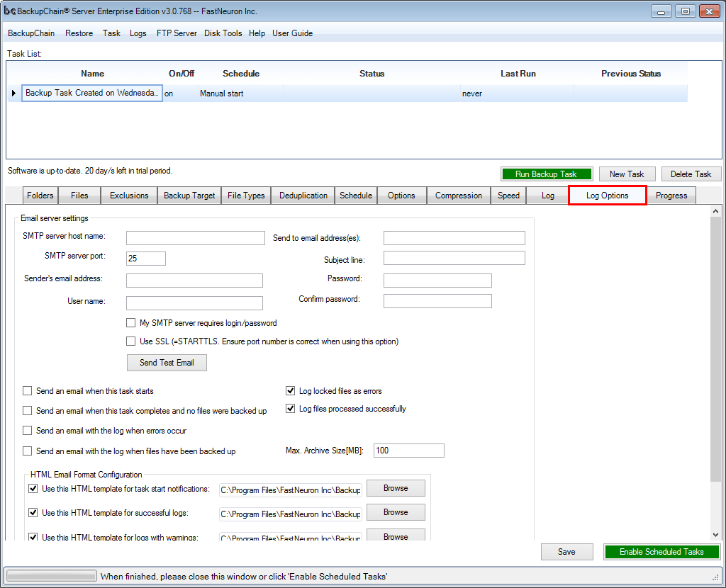Image resolution: width=726 pixels, height=588 pixels.
Task: Uncheck HTML template for task start notifications
Action: 33,489
